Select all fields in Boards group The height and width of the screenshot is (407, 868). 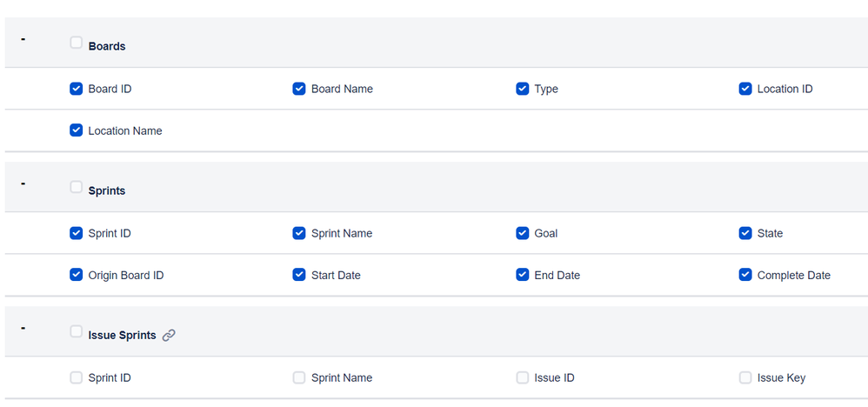(x=77, y=43)
